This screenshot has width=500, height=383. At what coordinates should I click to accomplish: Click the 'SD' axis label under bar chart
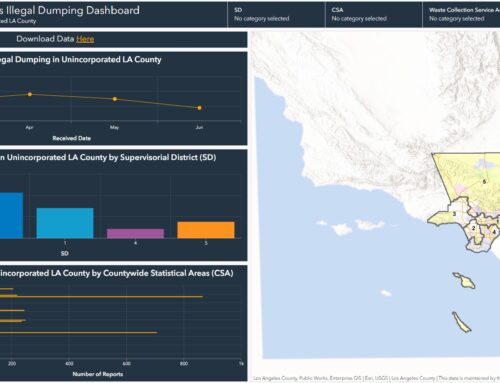(x=65, y=253)
